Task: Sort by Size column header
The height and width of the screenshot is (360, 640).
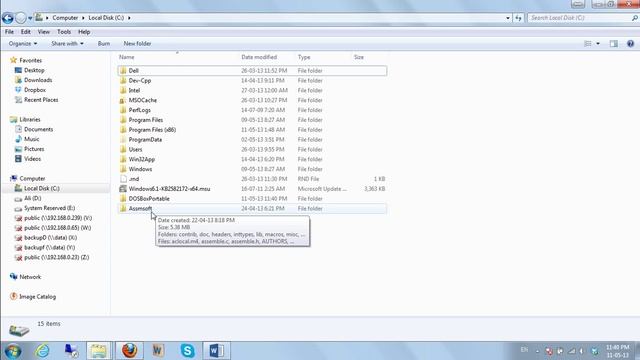Action: [359, 57]
